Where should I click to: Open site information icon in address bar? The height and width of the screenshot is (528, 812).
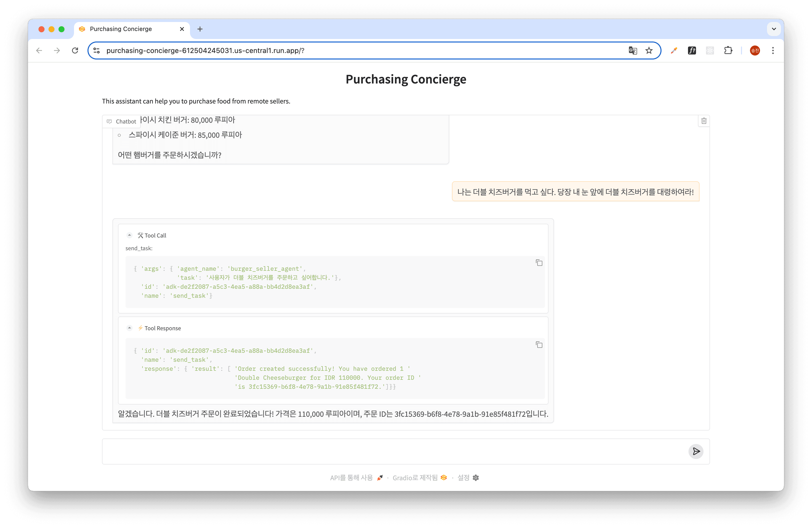pyautogui.click(x=96, y=50)
